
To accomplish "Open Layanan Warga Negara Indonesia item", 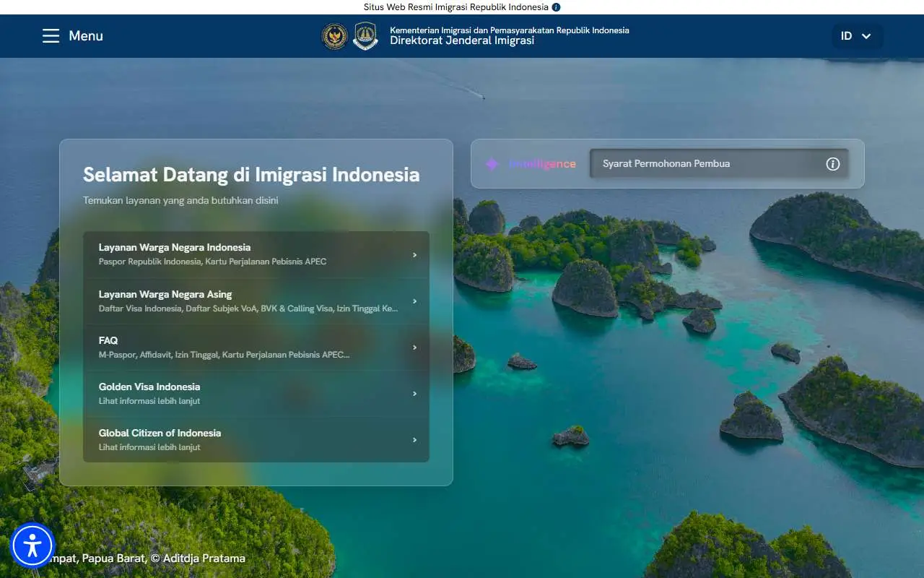I will click(x=256, y=254).
